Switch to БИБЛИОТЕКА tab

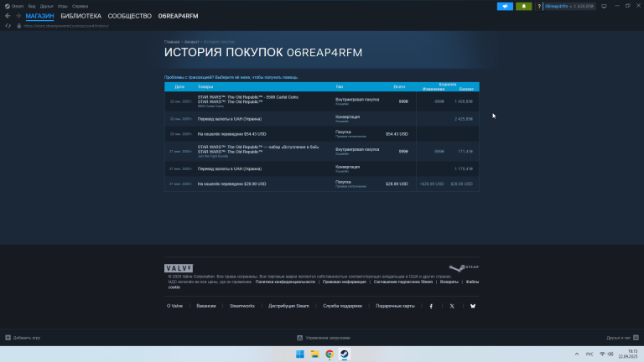(80, 16)
